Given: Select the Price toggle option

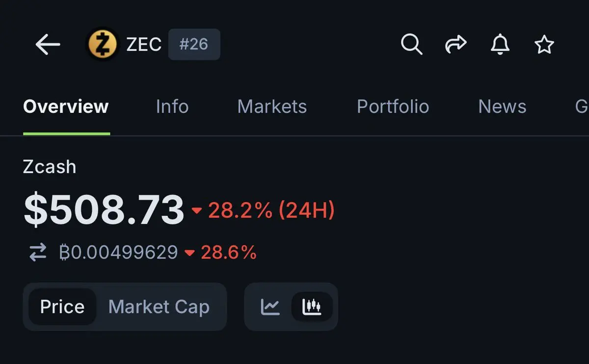Looking at the screenshot, I should tap(62, 307).
